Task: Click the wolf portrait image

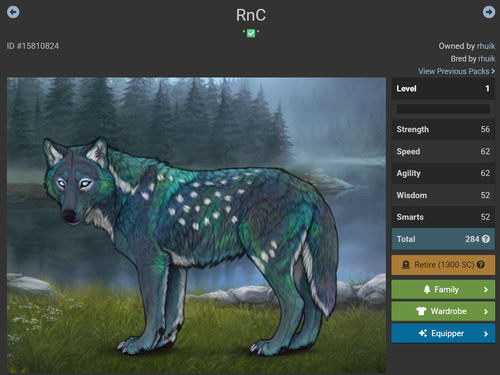Action: coord(196,225)
